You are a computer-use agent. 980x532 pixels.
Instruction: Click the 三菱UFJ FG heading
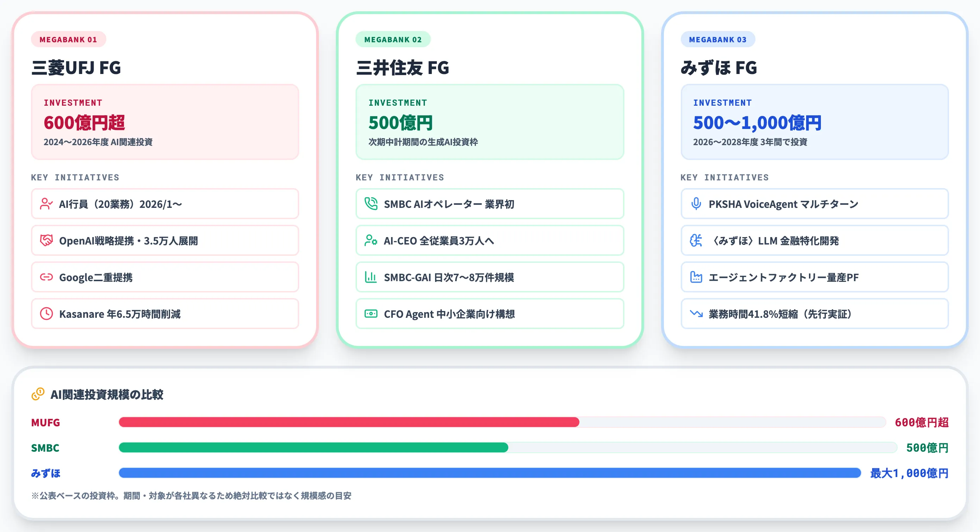click(76, 68)
